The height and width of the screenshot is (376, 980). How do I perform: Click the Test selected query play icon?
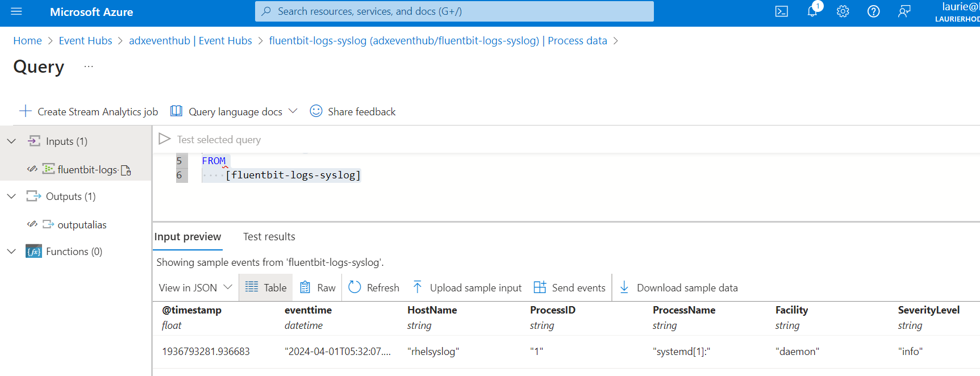165,139
